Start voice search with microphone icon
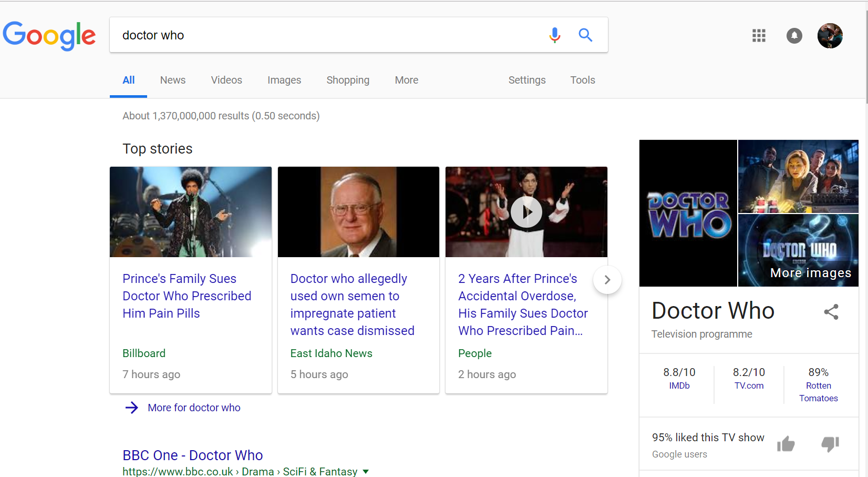The image size is (868, 477). pyautogui.click(x=554, y=35)
